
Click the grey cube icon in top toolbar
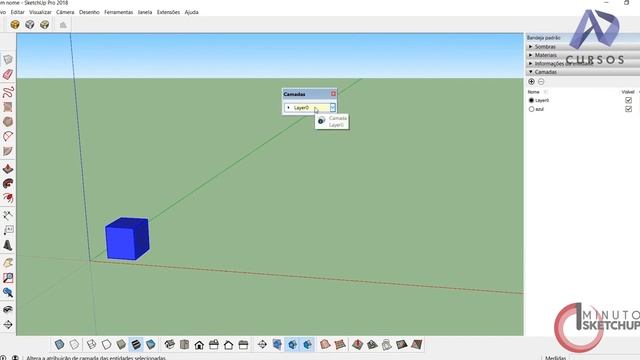(30, 24)
